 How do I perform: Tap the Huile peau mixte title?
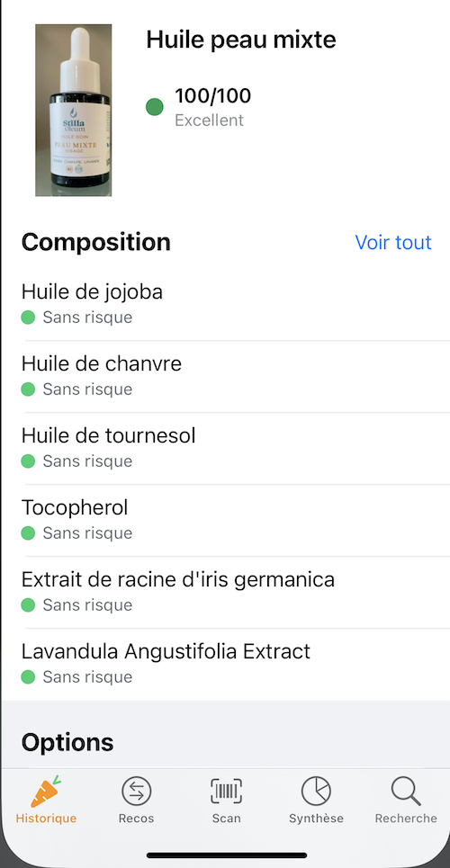[241, 40]
